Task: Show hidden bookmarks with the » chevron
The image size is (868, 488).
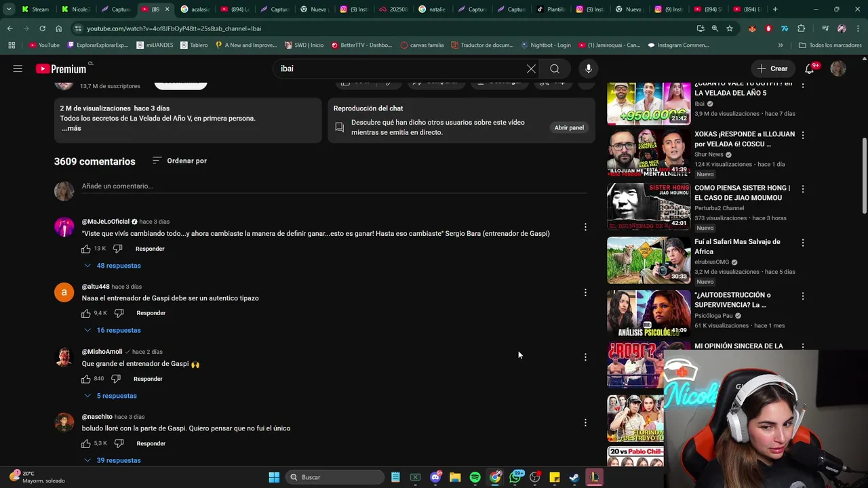Action: click(x=781, y=45)
